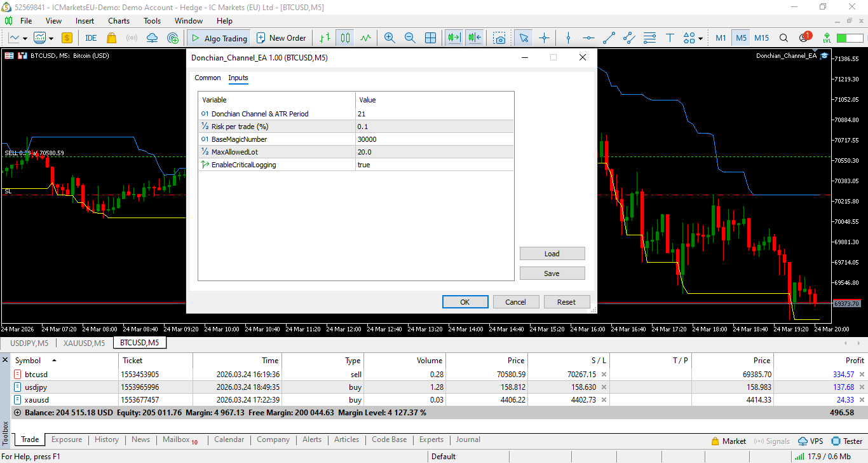Toggle chart shift icon
The width and height of the screenshot is (868, 463).
click(474, 38)
